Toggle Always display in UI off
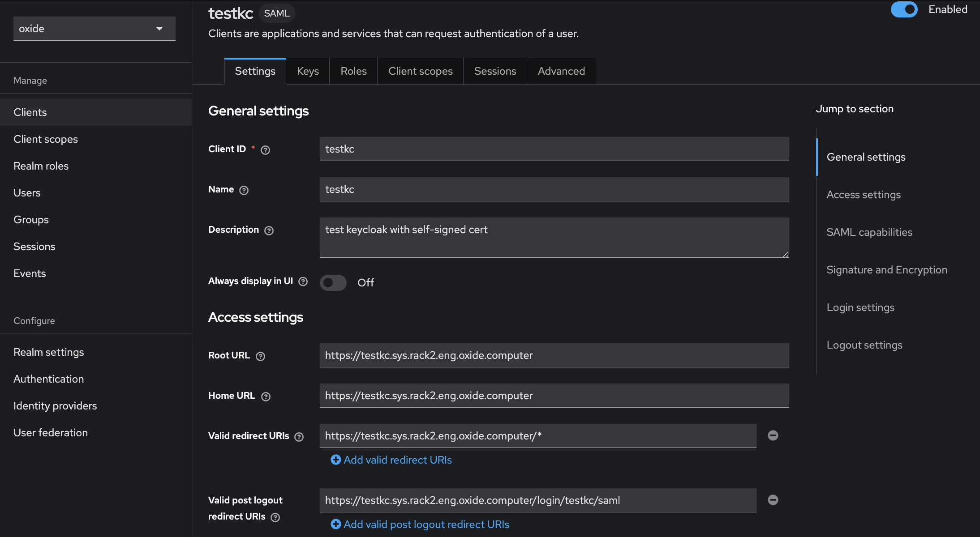The height and width of the screenshot is (537, 980). point(333,282)
